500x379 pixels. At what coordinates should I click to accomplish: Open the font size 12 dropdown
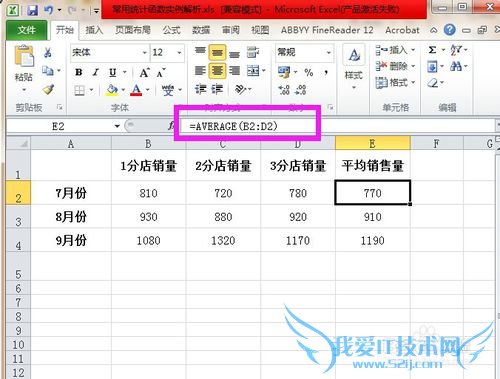click(179, 53)
